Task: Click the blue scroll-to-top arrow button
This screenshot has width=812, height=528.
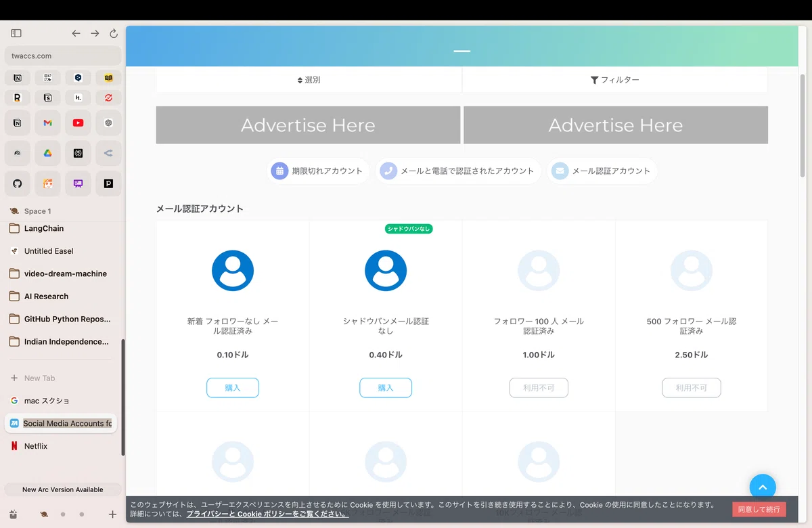Action: [763, 487]
